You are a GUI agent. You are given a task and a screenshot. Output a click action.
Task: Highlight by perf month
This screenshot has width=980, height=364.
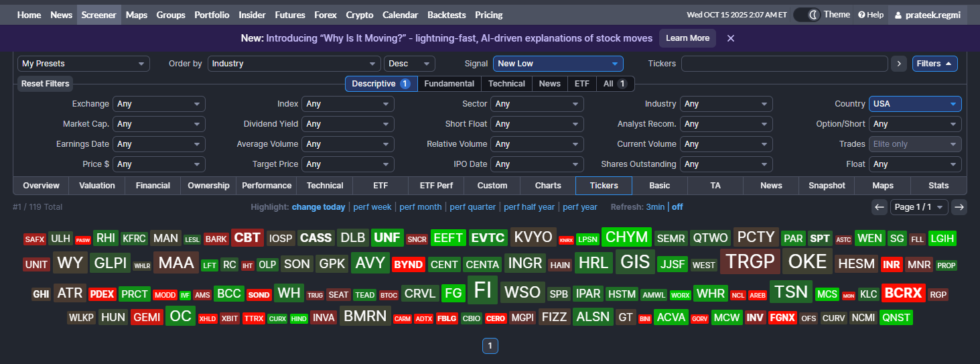[x=421, y=207]
